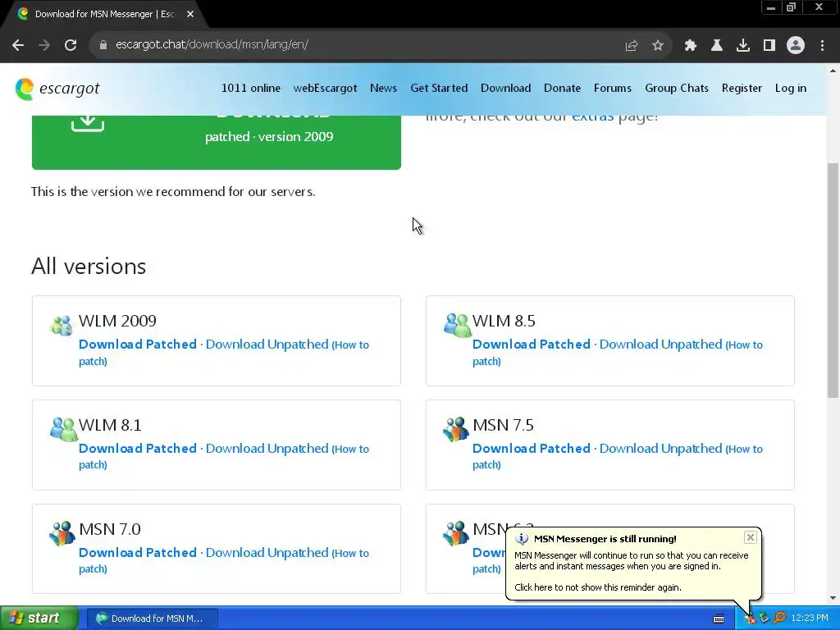Open the Donate nav item

562,89
